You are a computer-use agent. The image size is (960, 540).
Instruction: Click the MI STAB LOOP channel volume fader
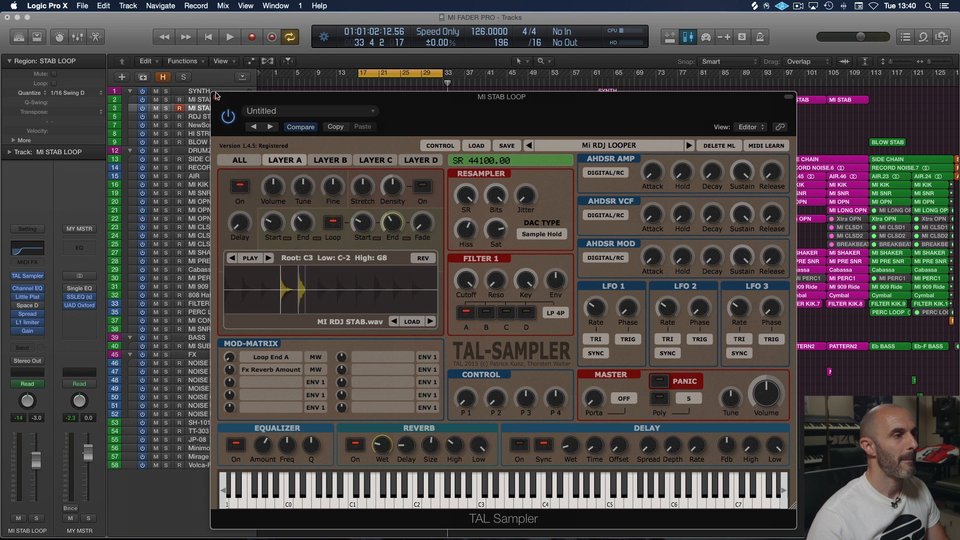coord(36,459)
